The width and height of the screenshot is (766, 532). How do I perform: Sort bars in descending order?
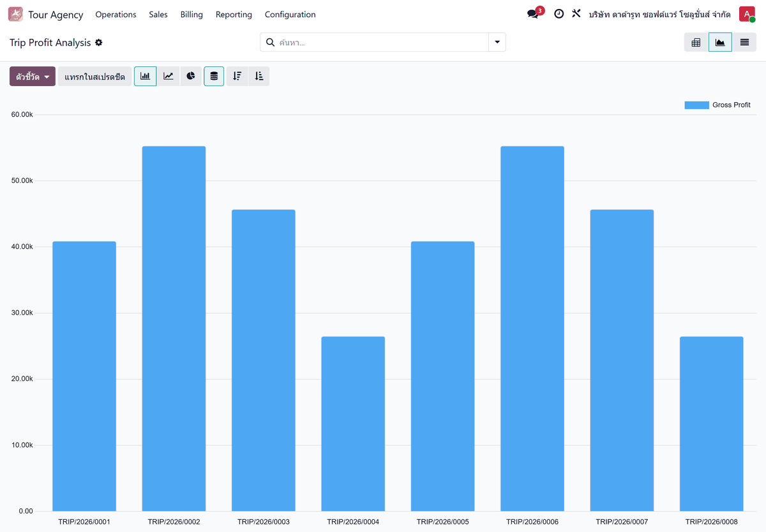pyautogui.click(x=237, y=77)
